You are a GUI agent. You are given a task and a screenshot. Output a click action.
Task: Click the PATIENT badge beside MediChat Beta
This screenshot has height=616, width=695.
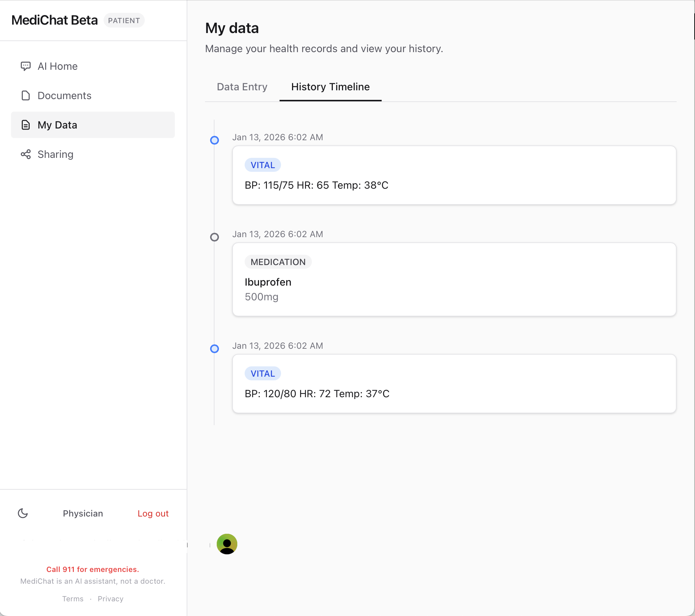(124, 20)
